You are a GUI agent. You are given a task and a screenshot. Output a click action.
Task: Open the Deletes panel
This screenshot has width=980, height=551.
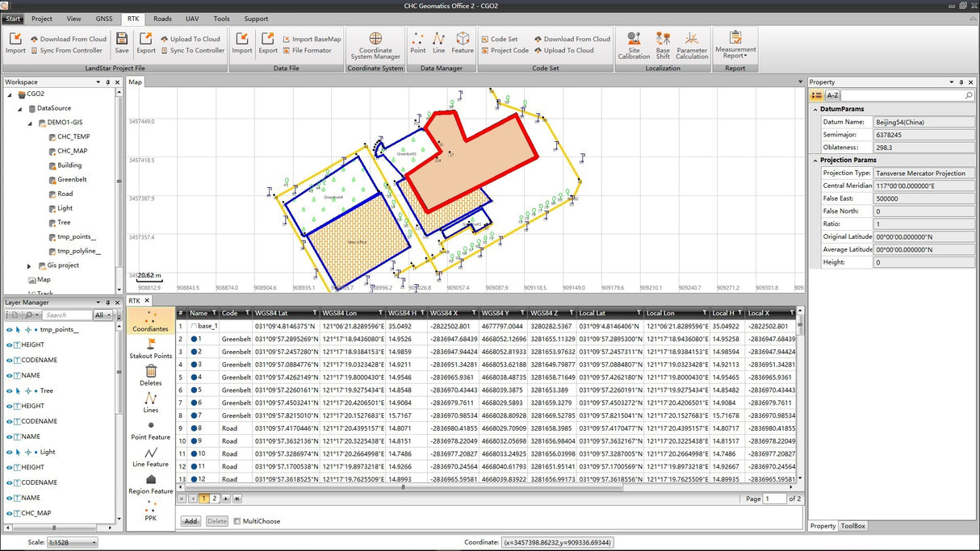pos(150,375)
